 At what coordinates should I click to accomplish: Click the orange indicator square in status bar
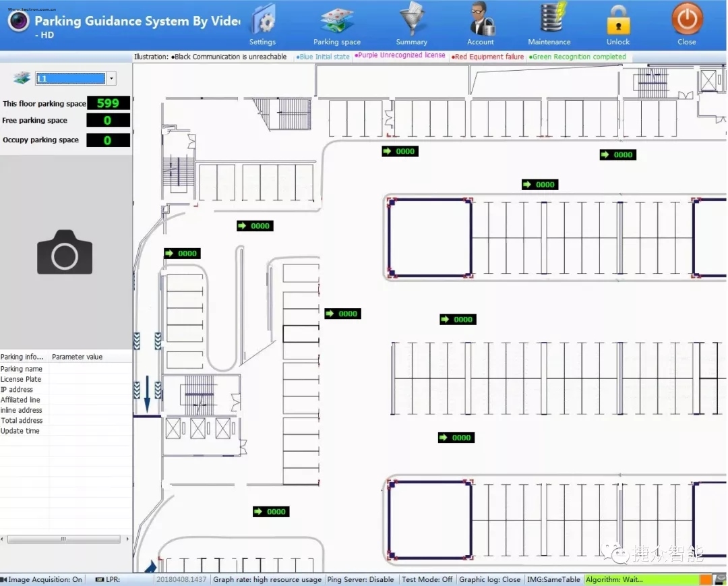pyautogui.click(x=706, y=579)
